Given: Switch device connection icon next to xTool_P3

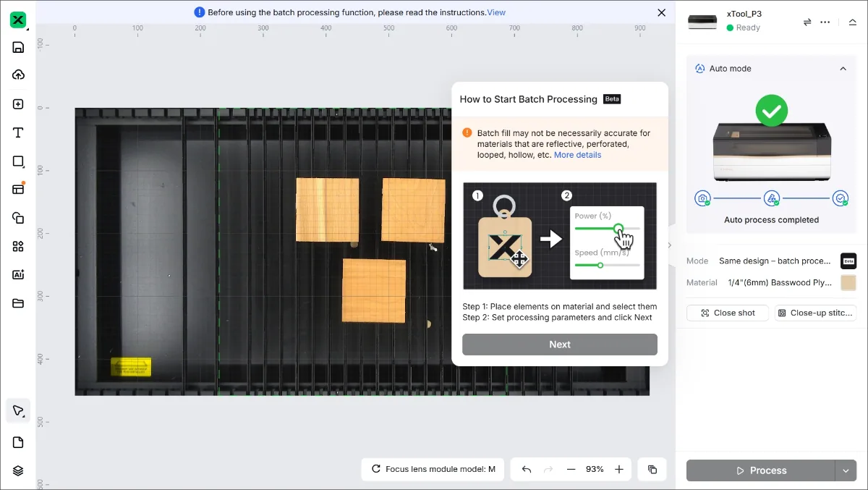Looking at the screenshot, I should tap(807, 22).
